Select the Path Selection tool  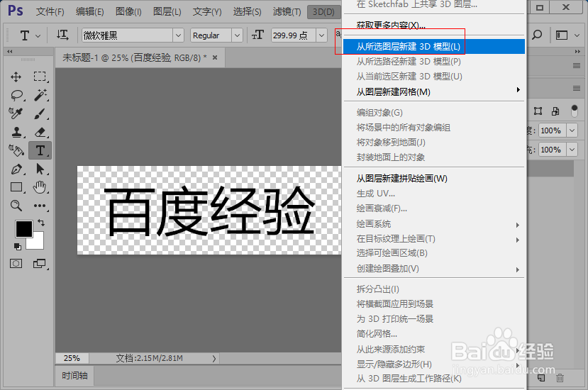pyautogui.click(x=40, y=169)
